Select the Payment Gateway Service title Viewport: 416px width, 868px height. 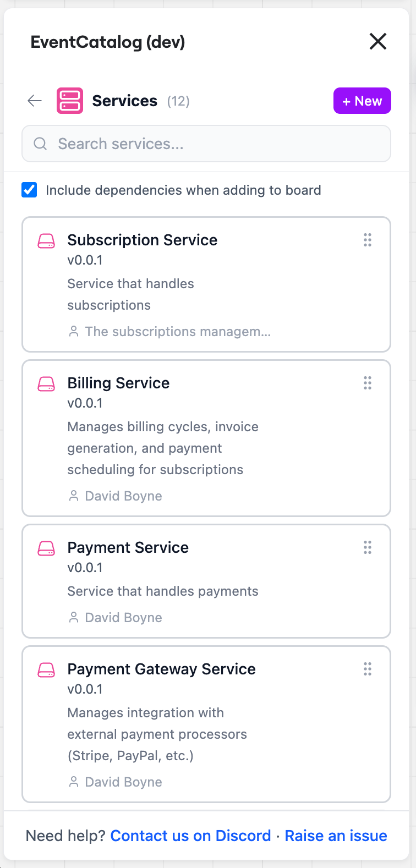click(x=161, y=669)
